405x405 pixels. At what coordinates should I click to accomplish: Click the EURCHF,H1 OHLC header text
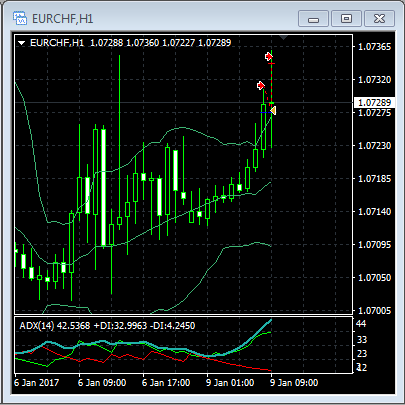click(x=130, y=43)
